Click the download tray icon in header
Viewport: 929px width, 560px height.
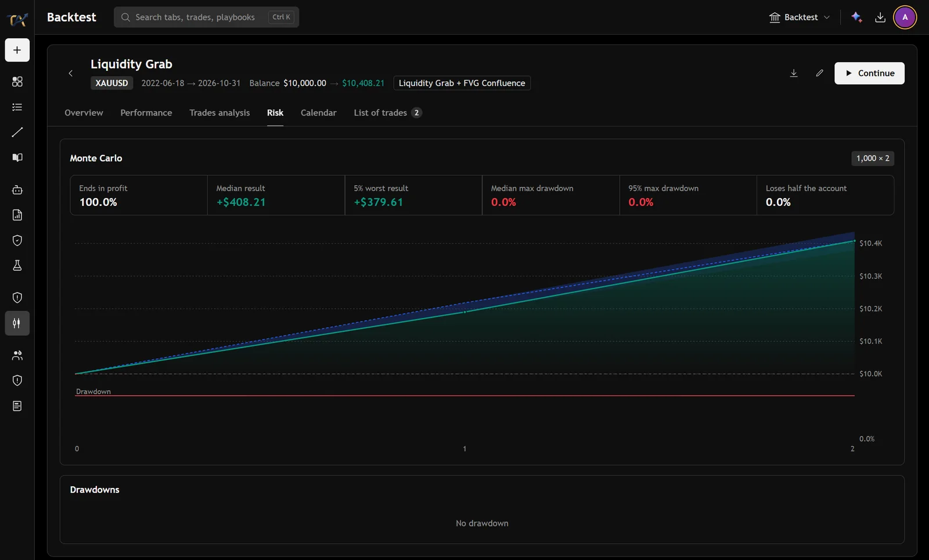coord(880,17)
